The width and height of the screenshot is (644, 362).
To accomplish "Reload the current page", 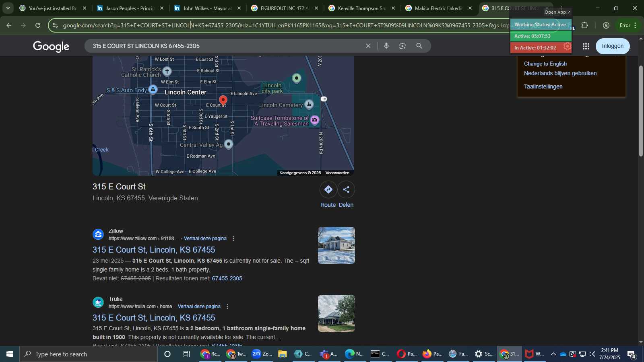I will click(x=38, y=25).
